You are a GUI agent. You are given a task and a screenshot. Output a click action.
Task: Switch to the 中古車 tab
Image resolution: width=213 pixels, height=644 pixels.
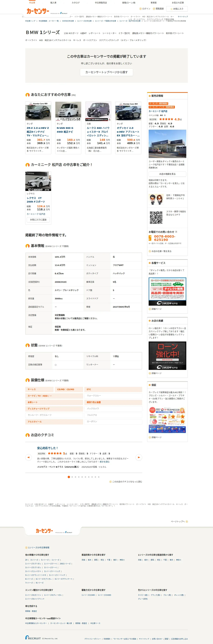[x=32, y=3]
